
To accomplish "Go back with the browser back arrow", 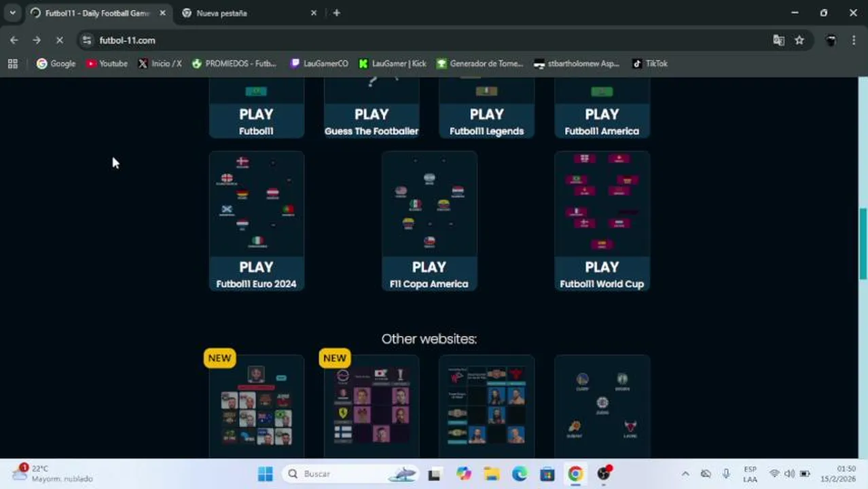I will (14, 40).
